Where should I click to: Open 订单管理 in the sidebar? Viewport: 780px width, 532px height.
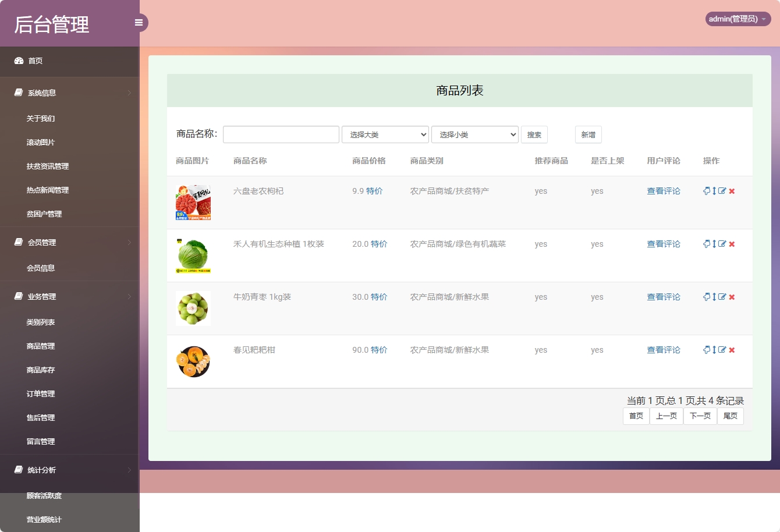41,393
